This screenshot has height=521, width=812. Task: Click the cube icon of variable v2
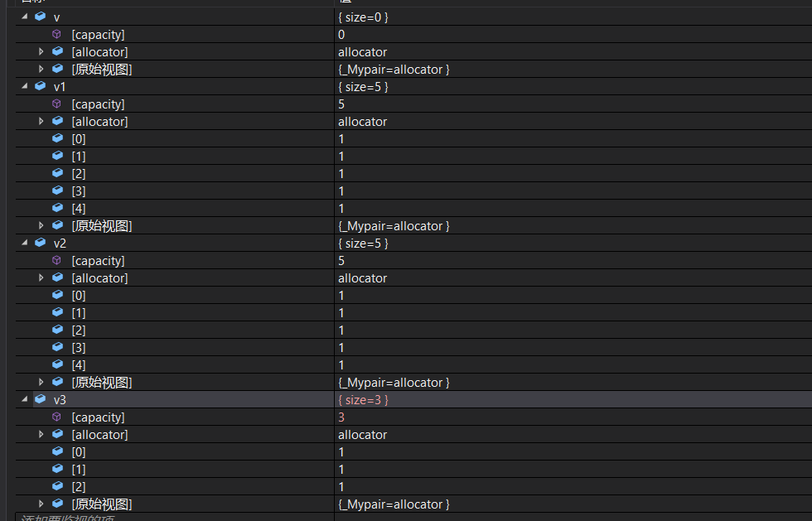[x=41, y=243]
